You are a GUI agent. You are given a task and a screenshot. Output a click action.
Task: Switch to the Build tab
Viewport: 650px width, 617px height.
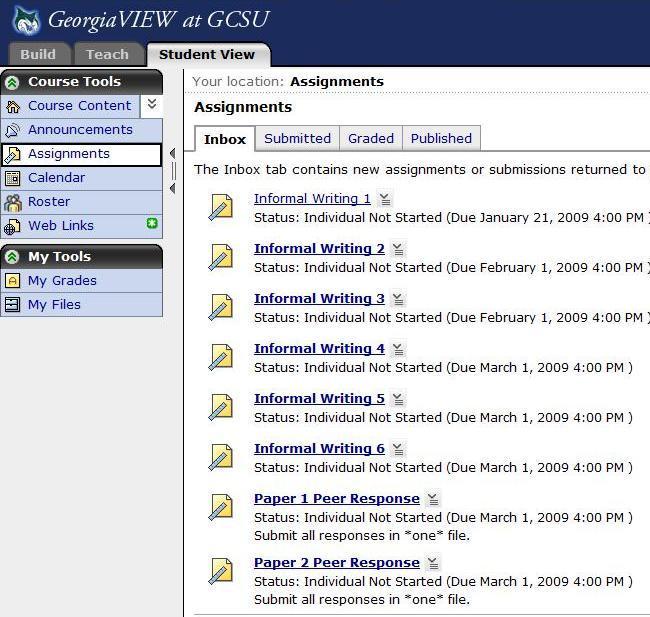[38, 54]
